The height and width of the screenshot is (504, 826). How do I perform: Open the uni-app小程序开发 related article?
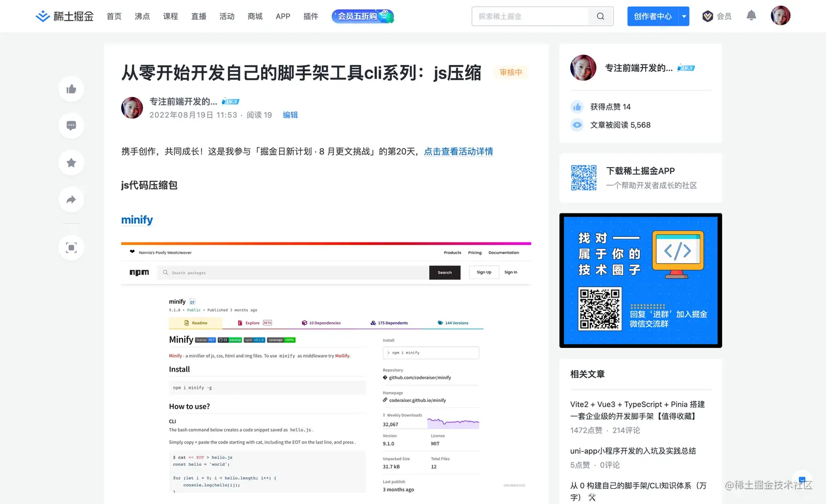(x=633, y=451)
